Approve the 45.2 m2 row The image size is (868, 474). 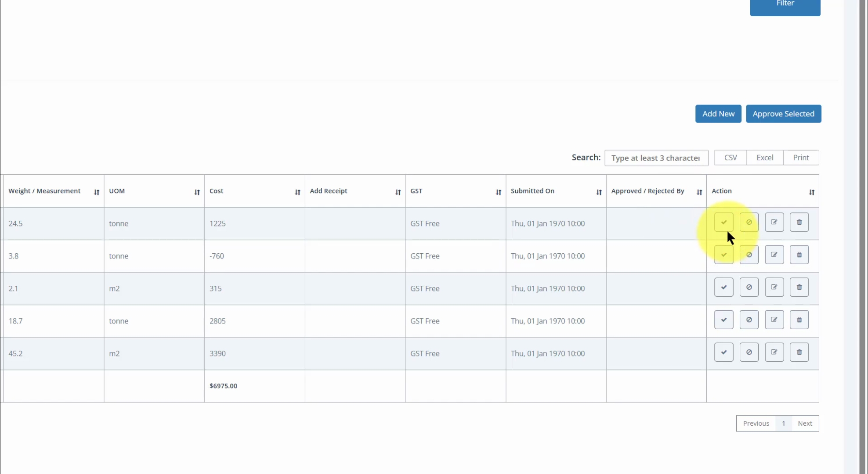coord(723,352)
